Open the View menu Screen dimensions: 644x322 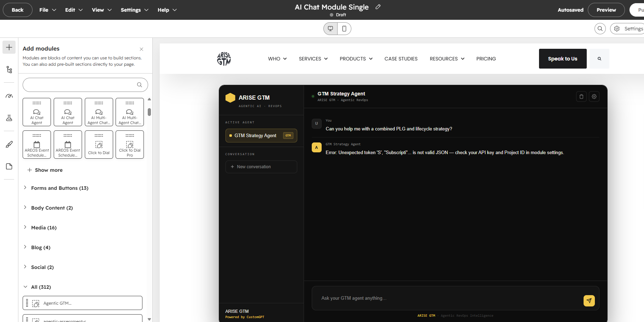tap(102, 10)
